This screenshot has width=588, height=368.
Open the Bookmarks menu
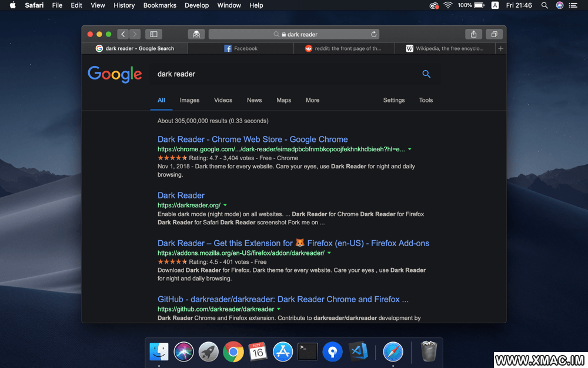160,5
